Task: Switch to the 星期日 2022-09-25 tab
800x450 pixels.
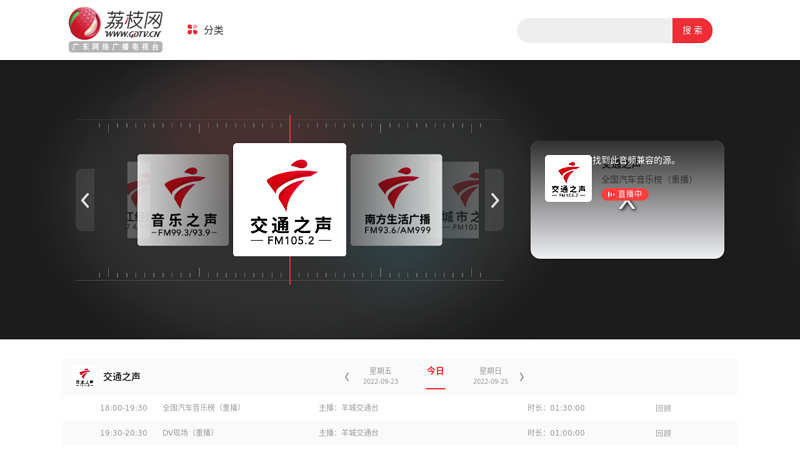Action: [x=490, y=376]
